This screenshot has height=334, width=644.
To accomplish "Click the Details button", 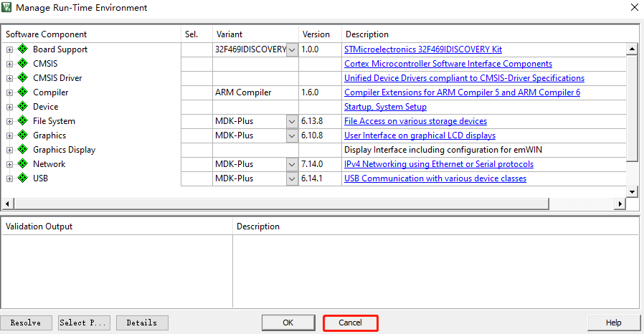I will click(x=142, y=323).
